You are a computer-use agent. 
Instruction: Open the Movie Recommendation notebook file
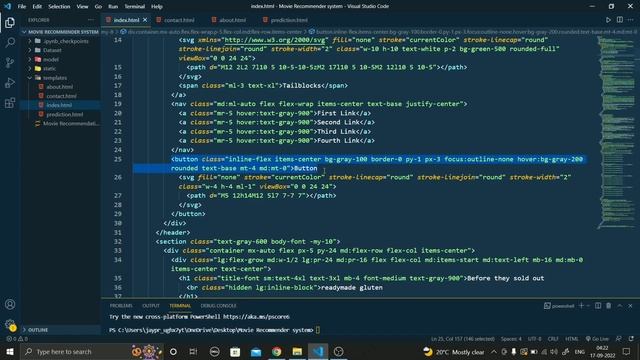click(60, 123)
